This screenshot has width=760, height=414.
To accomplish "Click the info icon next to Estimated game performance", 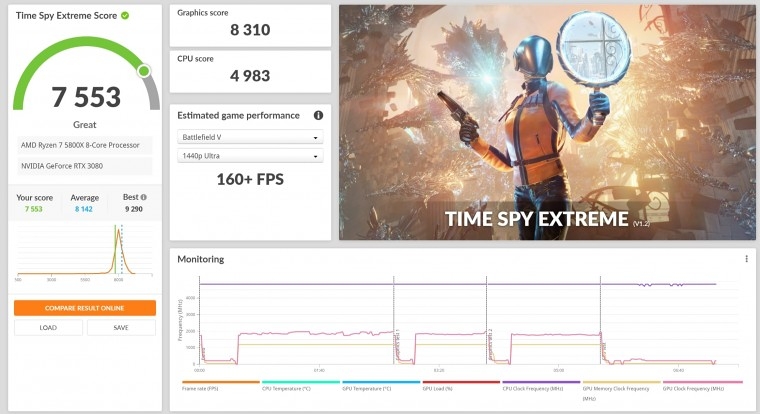I will tap(318, 115).
